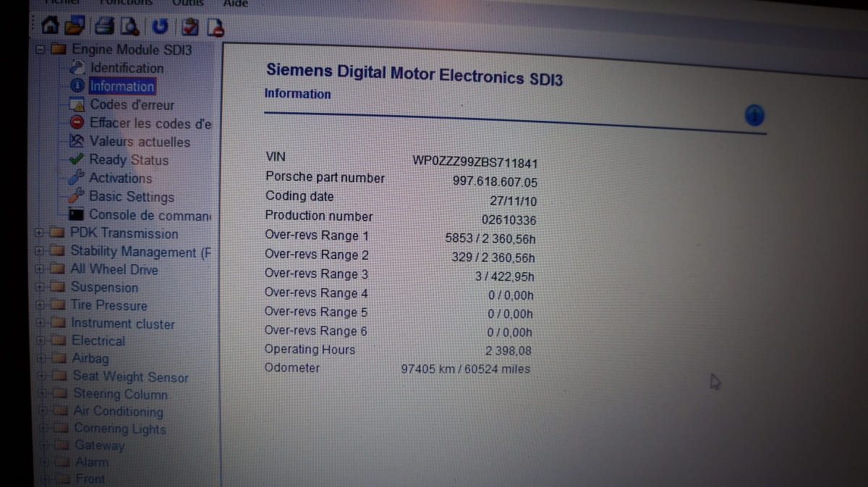Click the clipboard checkmark toolbar icon
The height and width of the screenshot is (487, 868).
click(x=191, y=28)
